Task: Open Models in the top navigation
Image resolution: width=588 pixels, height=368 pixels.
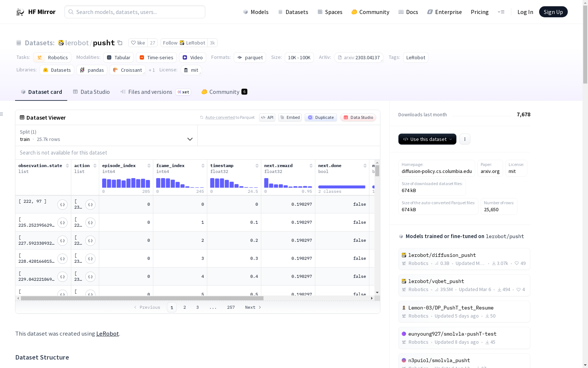Action: (256, 12)
